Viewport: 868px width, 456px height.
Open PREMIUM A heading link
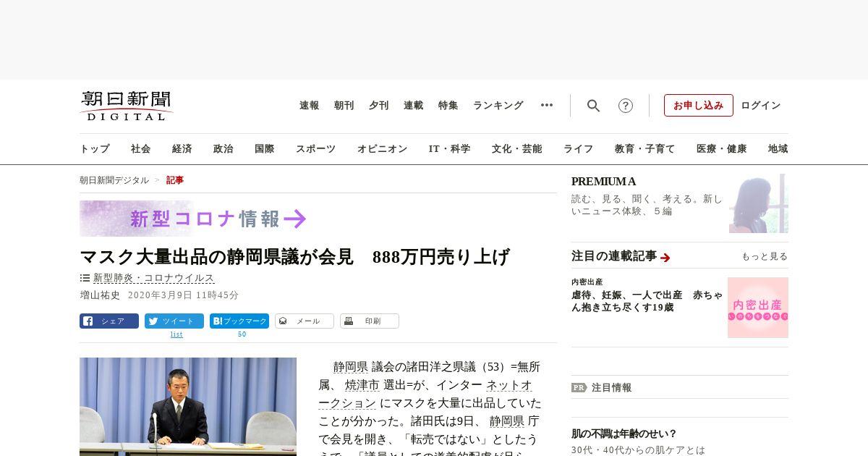(603, 182)
